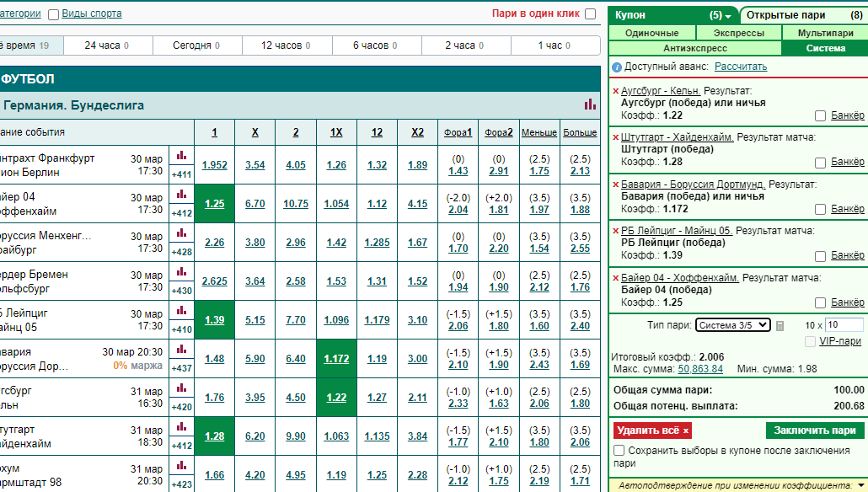Click the stake amount input field
This screenshot has width=868, height=492.
[x=844, y=325]
